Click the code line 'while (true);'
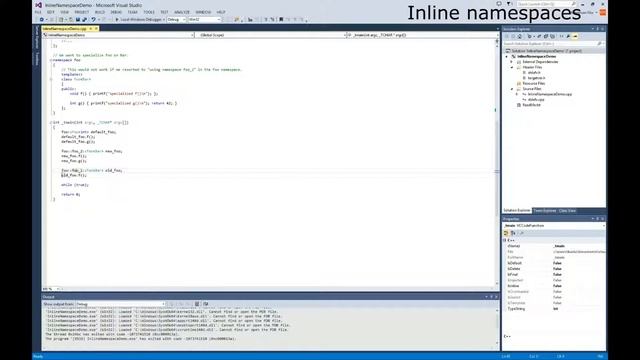Viewport: 640px width, 360px height. [75, 185]
